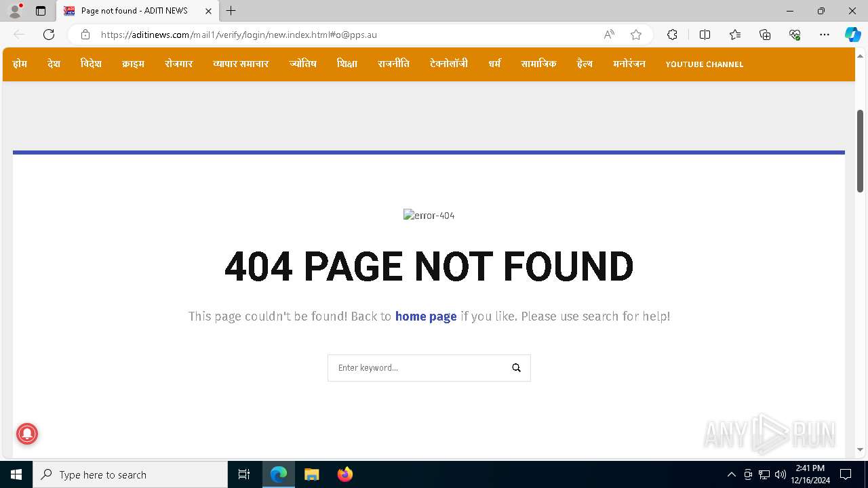Open the taskbar clock and date
The height and width of the screenshot is (488, 868).
[x=810, y=474]
